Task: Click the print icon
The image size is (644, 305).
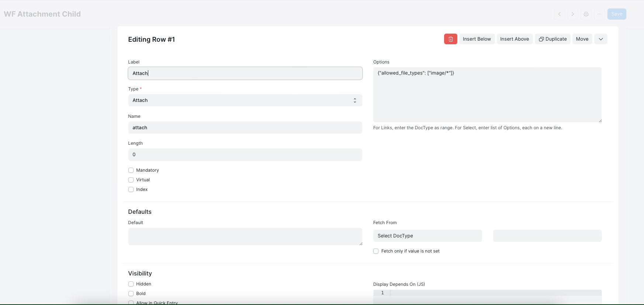Action: (586, 14)
